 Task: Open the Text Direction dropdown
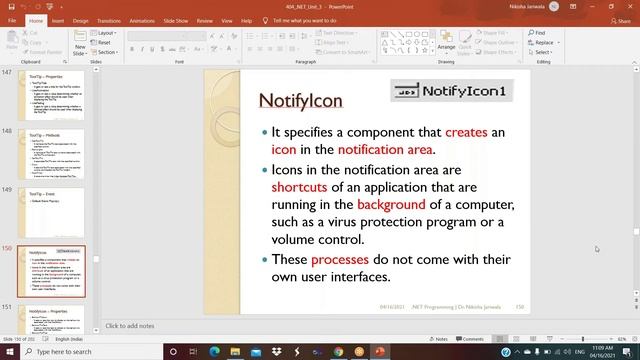(x=336, y=33)
